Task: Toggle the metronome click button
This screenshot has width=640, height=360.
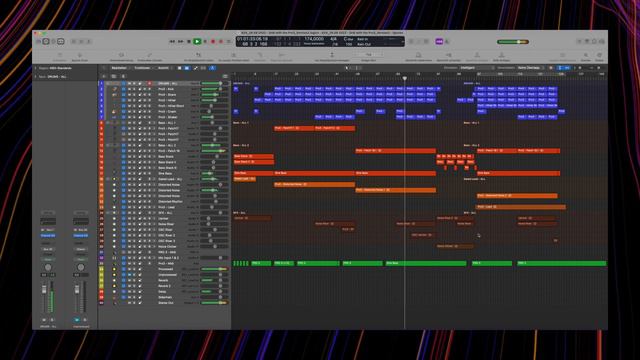Action: 447,42
